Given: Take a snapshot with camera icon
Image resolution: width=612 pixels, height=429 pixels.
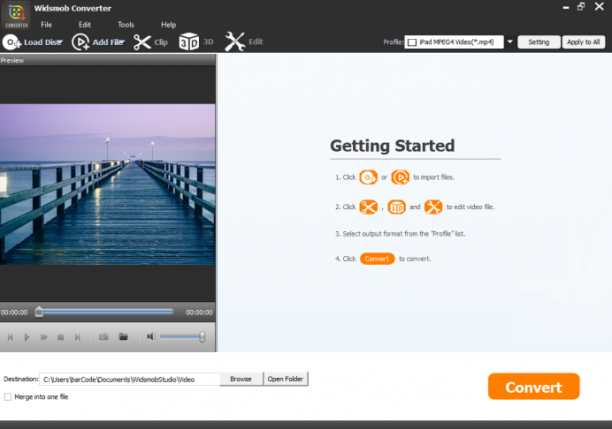Looking at the screenshot, I should tap(103, 337).
